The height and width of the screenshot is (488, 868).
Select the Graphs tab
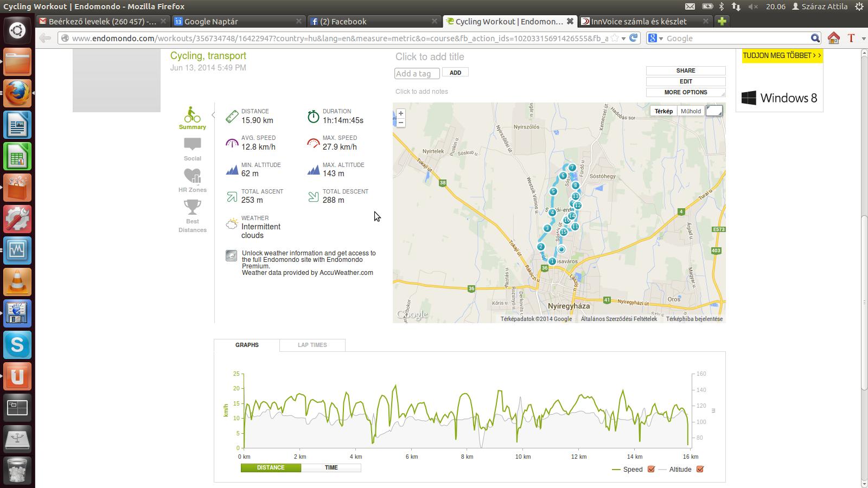pos(247,345)
